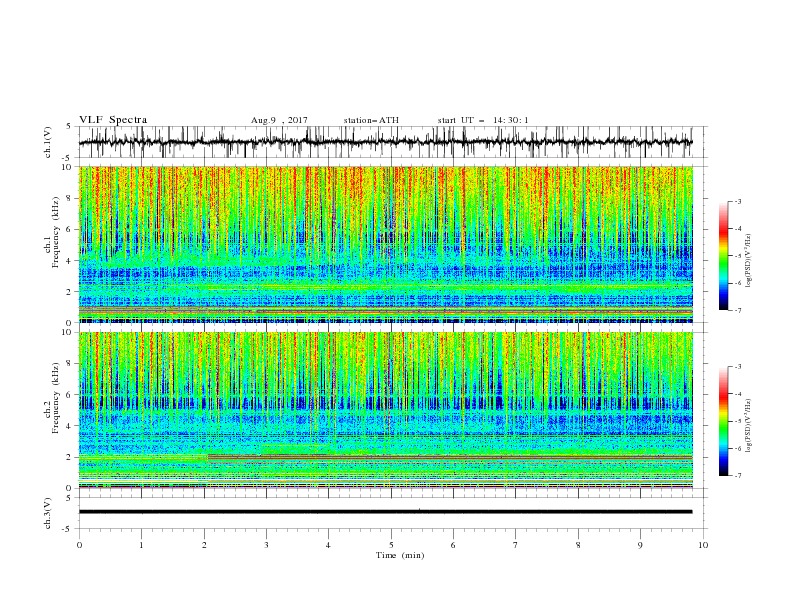The image size is (792, 612).
Task: Click the '10' label ending the time axis
Action: pyautogui.click(x=703, y=545)
